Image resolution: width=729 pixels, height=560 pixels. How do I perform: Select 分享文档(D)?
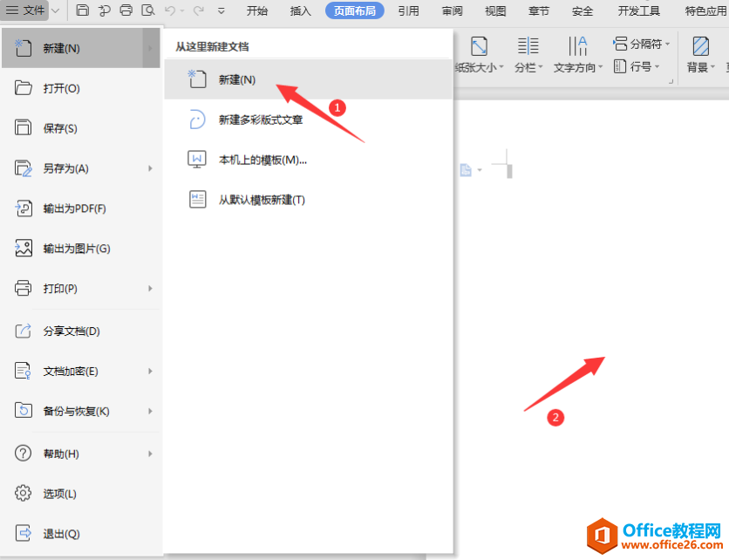[81, 331]
